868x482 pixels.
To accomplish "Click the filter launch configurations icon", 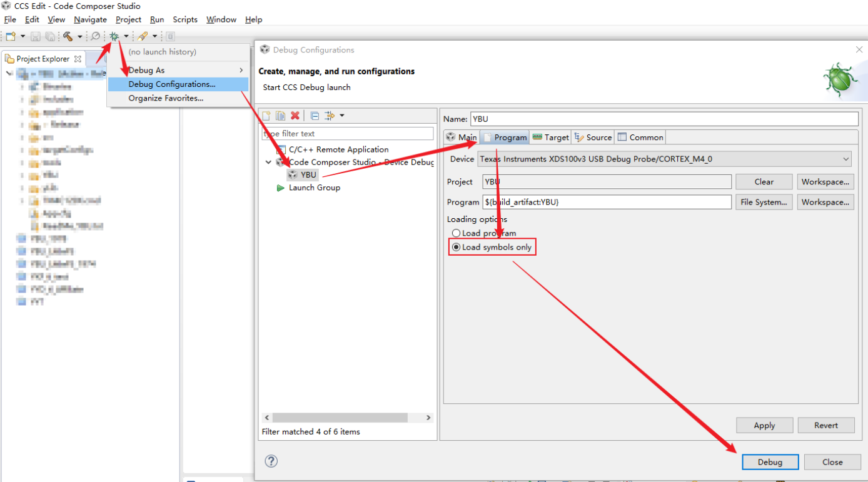I will 330,116.
